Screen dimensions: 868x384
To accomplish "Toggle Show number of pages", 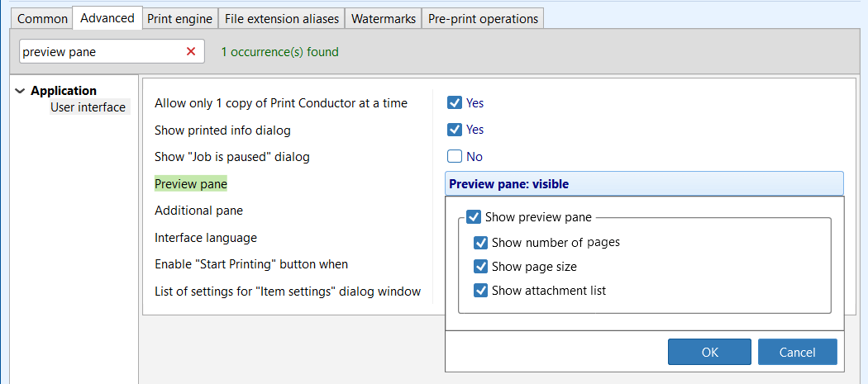I will [480, 243].
